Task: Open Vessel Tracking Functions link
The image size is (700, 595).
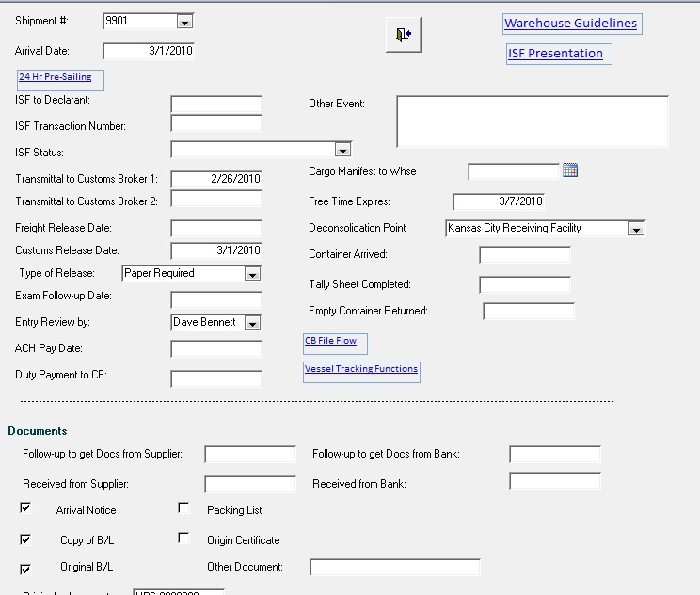Action: pyautogui.click(x=361, y=369)
